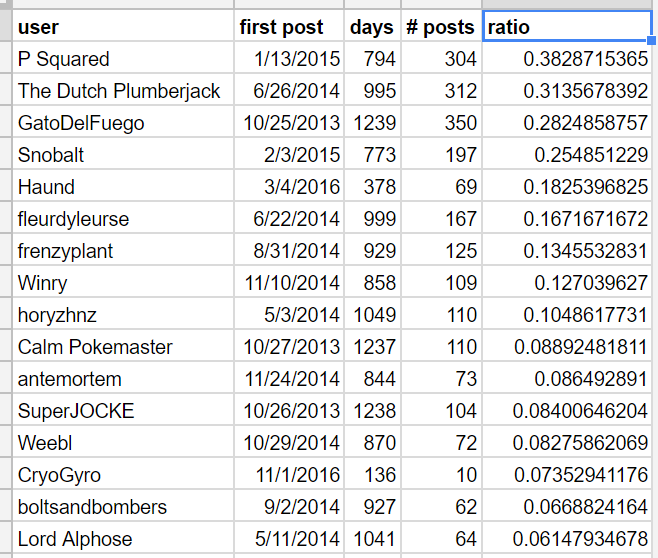Click days value 844 for antemortem
This screenshot has width=658, height=558.
(x=372, y=379)
